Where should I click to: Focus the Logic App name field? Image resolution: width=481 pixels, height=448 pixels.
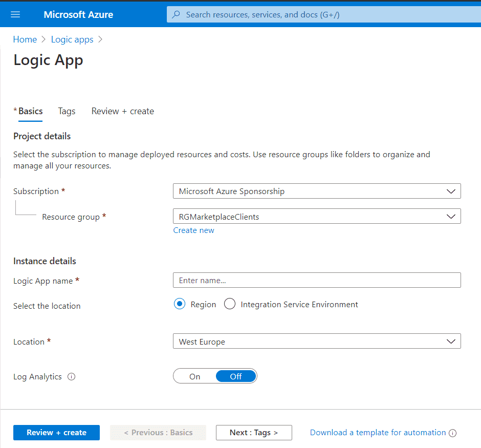[317, 280]
